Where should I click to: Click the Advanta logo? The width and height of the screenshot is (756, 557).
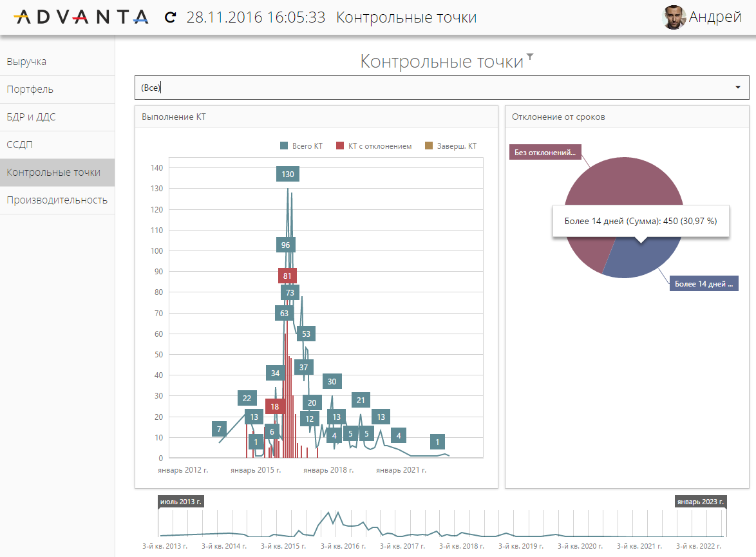[81, 17]
